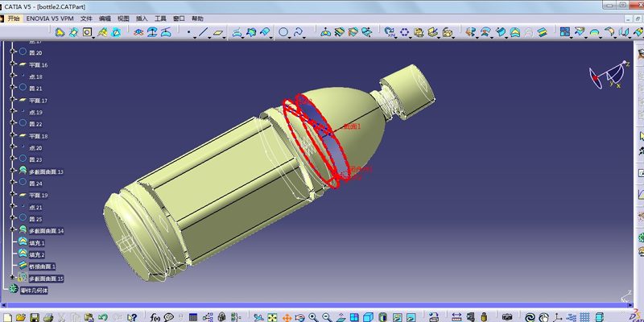
Task: Click the Zoom In magnifier icon
Action: (313, 316)
